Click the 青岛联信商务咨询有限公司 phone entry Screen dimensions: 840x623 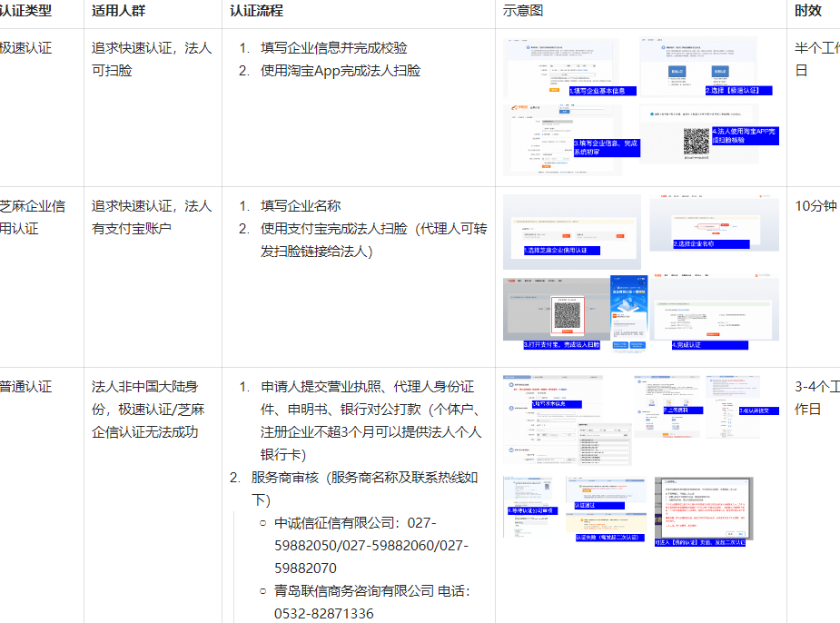371,602
